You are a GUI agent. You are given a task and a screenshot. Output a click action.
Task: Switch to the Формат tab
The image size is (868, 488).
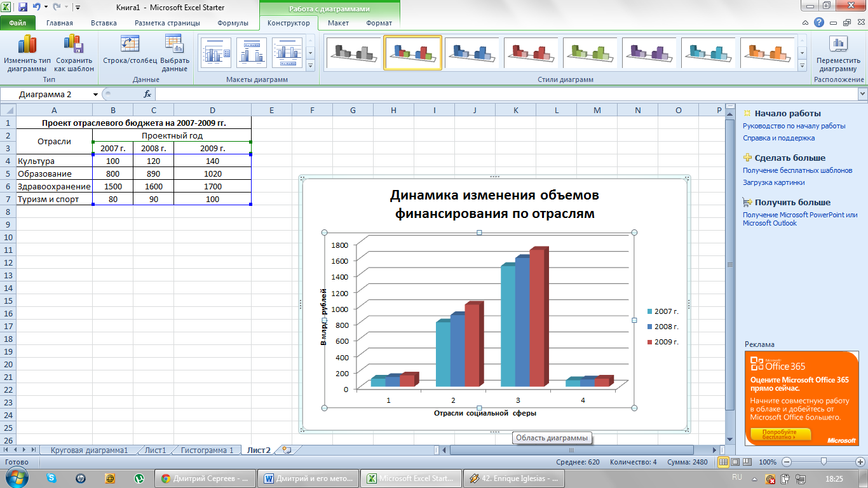(379, 23)
